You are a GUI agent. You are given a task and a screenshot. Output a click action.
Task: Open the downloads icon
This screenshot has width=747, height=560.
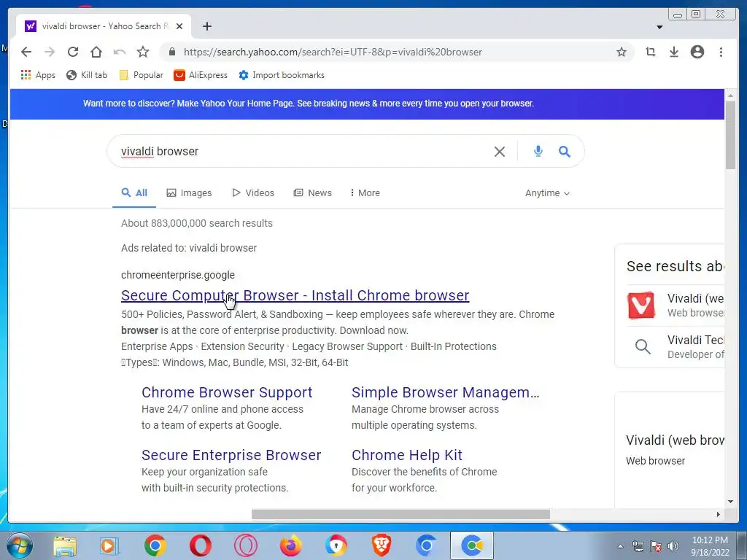[673, 52]
